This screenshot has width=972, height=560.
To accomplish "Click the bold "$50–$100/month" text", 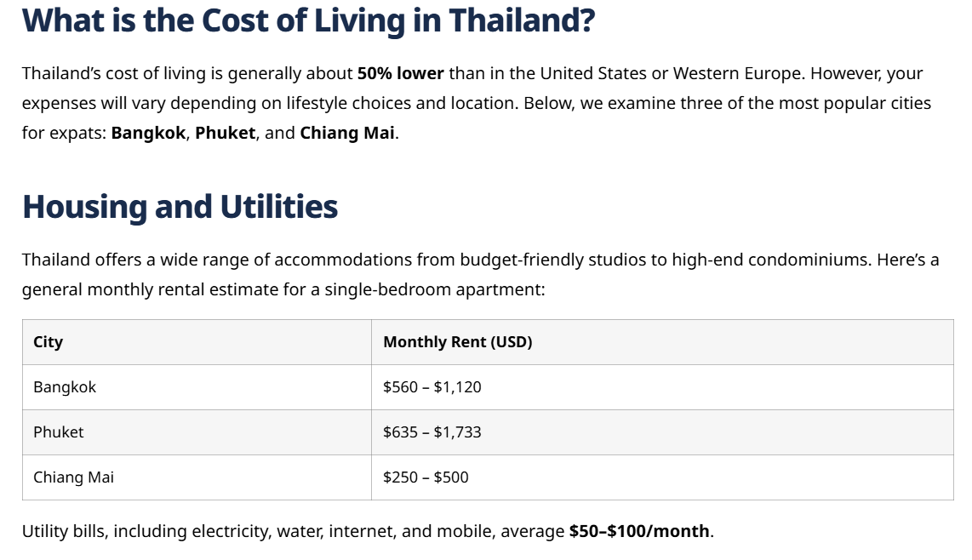I will (x=638, y=531).
